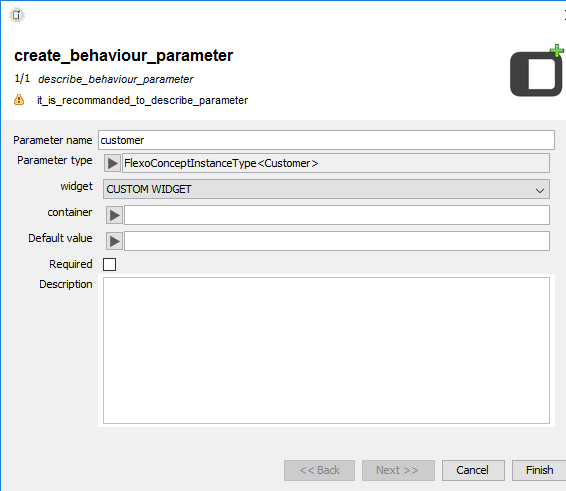Screen dimensions: 566x491
Task: Click the disabled Next button
Action: 398,470
